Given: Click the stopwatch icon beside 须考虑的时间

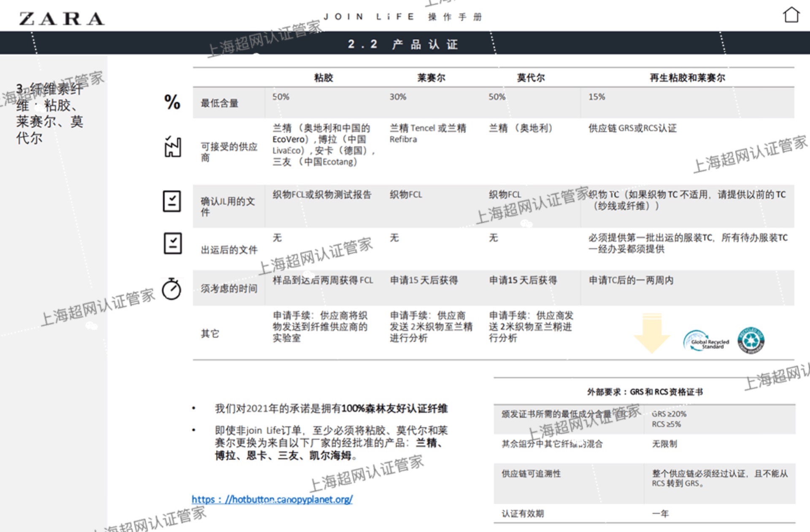Looking at the screenshot, I should point(172,289).
